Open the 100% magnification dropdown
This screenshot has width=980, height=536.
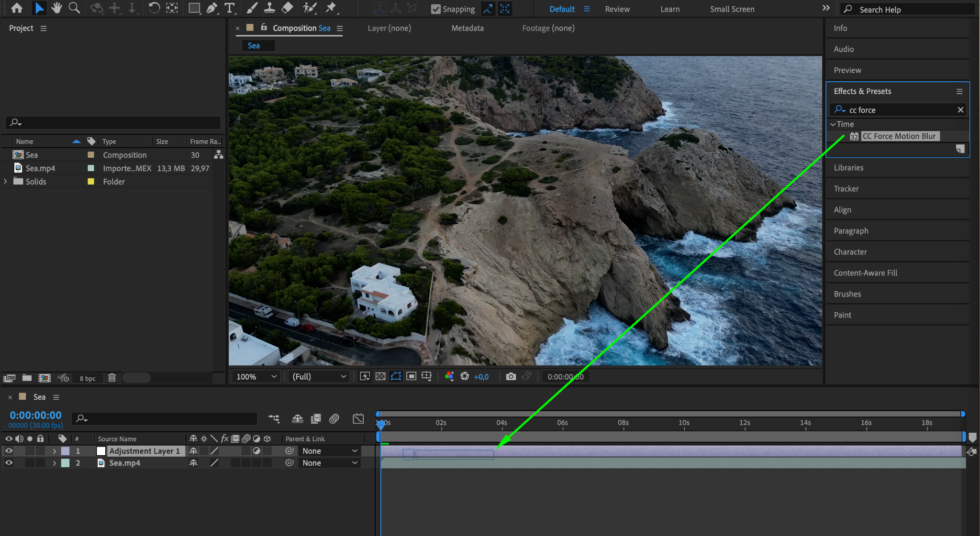(256, 377)
